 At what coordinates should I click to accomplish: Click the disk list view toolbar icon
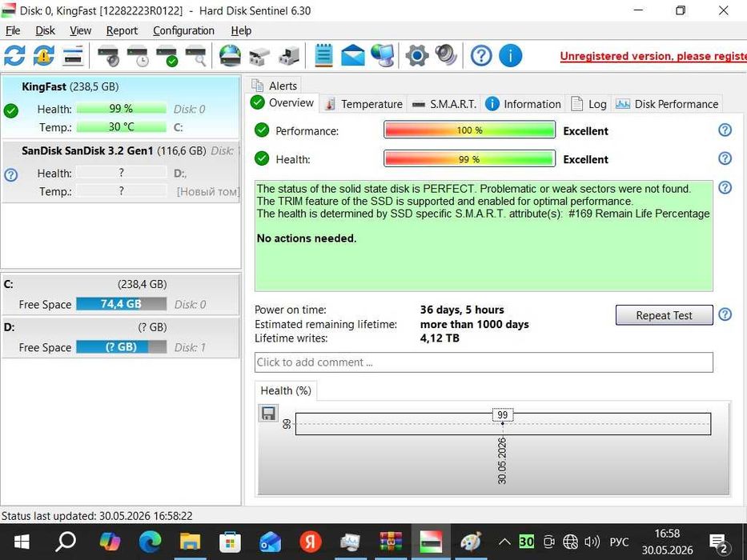(74, 56)
